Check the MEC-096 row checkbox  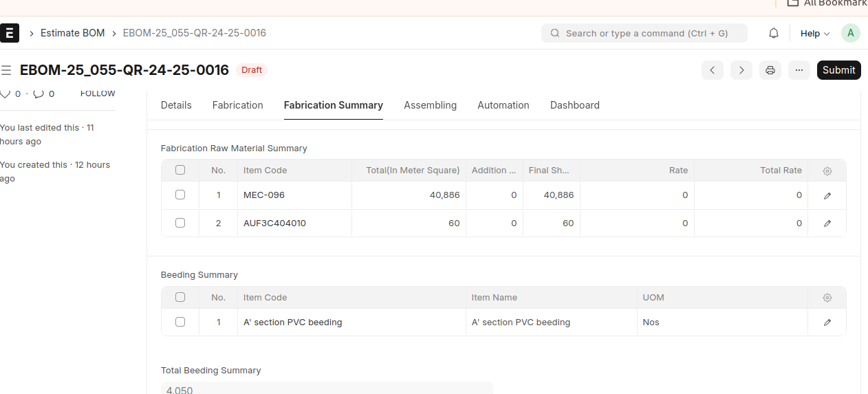[180, 195]
